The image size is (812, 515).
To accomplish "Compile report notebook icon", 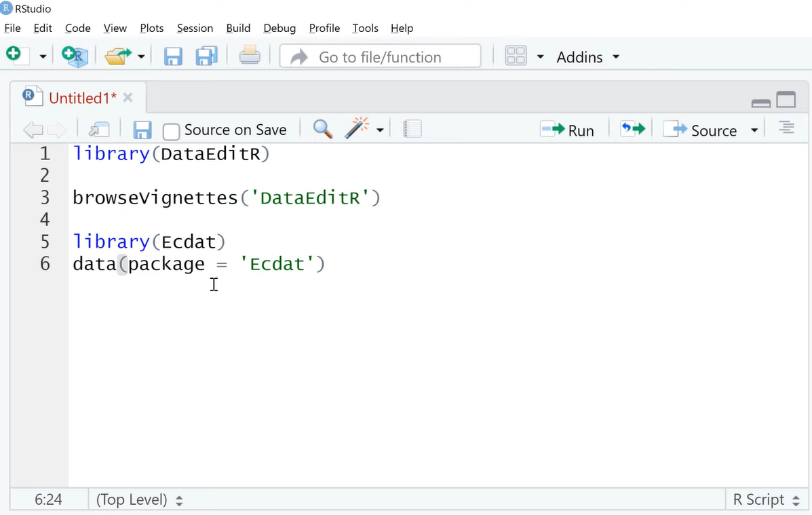I will click(x=412, y=129).
